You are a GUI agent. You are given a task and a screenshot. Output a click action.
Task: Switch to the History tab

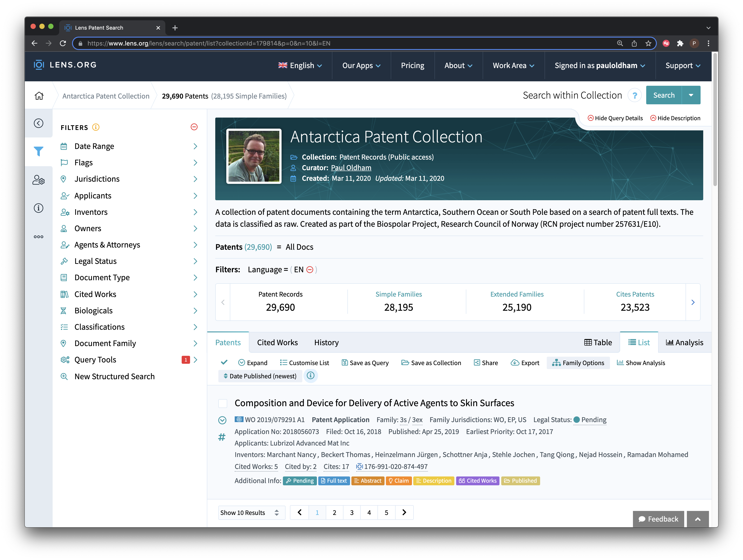(326, 342)
